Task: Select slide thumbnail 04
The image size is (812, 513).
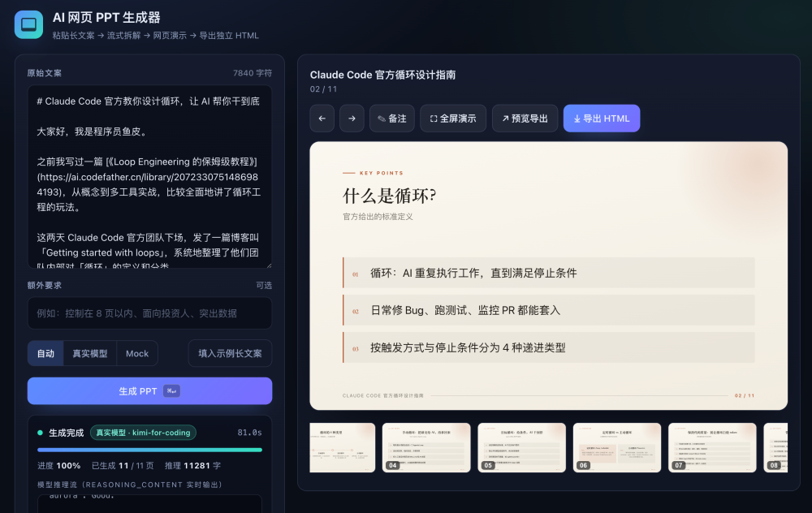Action: point(426,447)
